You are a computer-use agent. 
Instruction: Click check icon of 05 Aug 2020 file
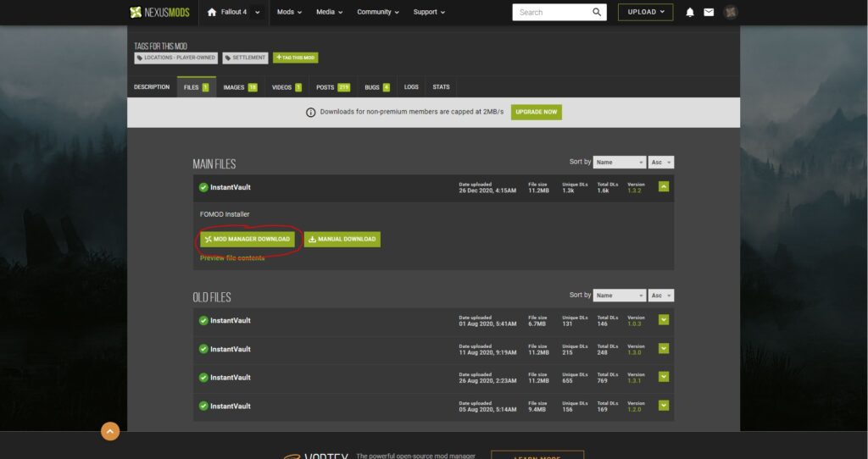[x=203, y=406]
